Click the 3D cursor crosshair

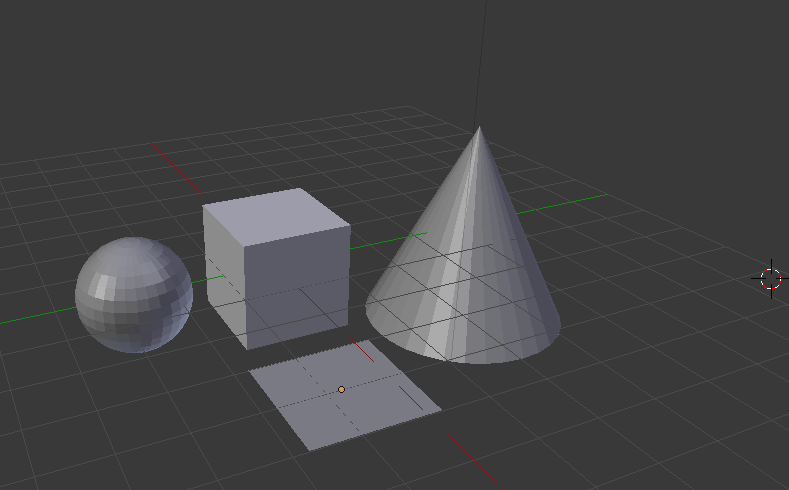771,279
